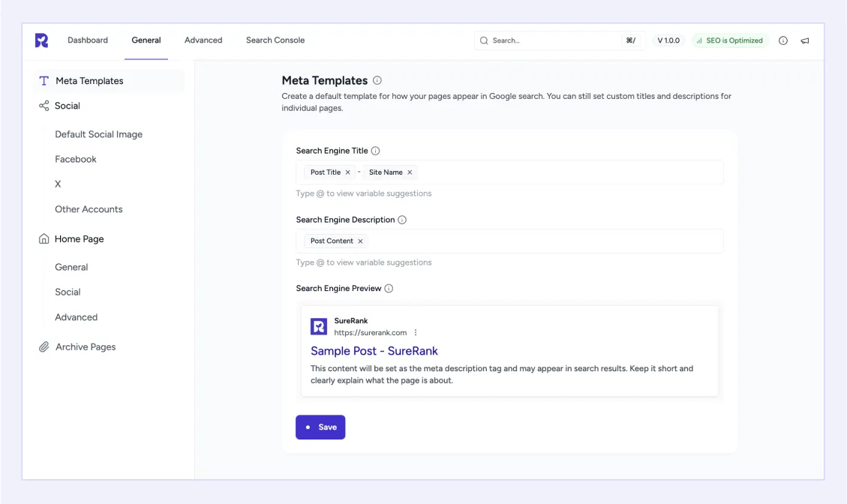Click inside the Search Engine Title field
The height and width of the screenshot is (504, 847).
pos(509,172)
